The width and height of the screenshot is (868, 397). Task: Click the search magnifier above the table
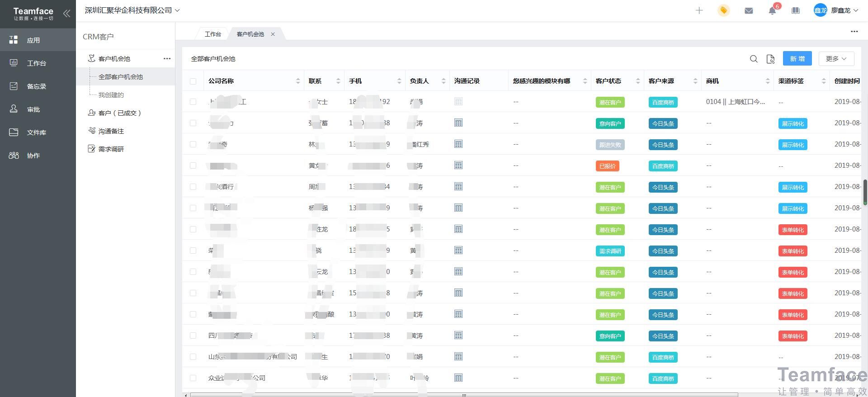754,59
